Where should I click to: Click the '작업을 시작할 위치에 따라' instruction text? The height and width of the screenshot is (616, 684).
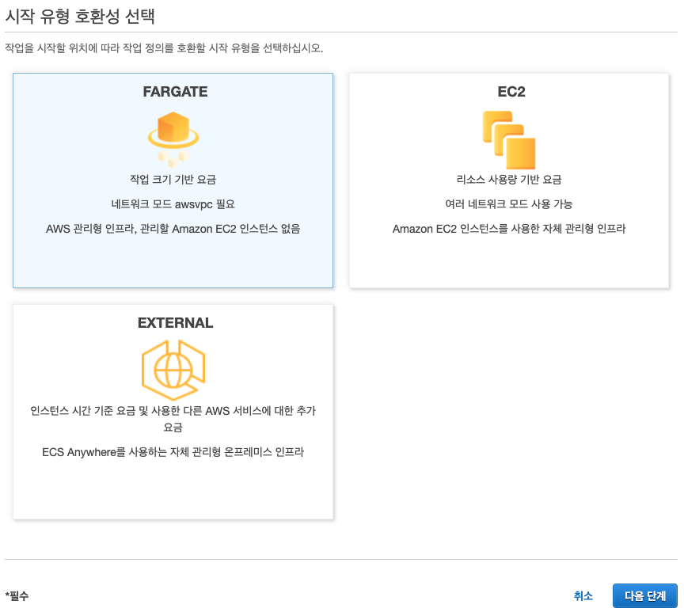(164, 48)
